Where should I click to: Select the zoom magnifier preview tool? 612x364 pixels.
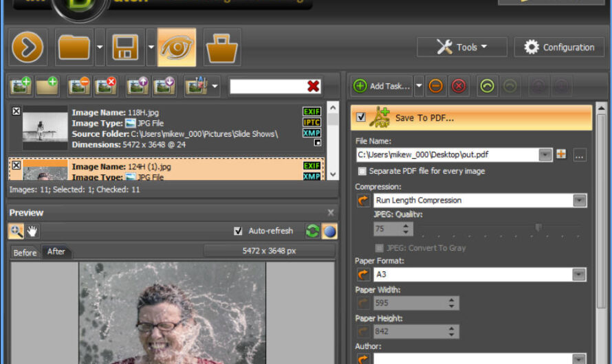(x=16, y=231)
